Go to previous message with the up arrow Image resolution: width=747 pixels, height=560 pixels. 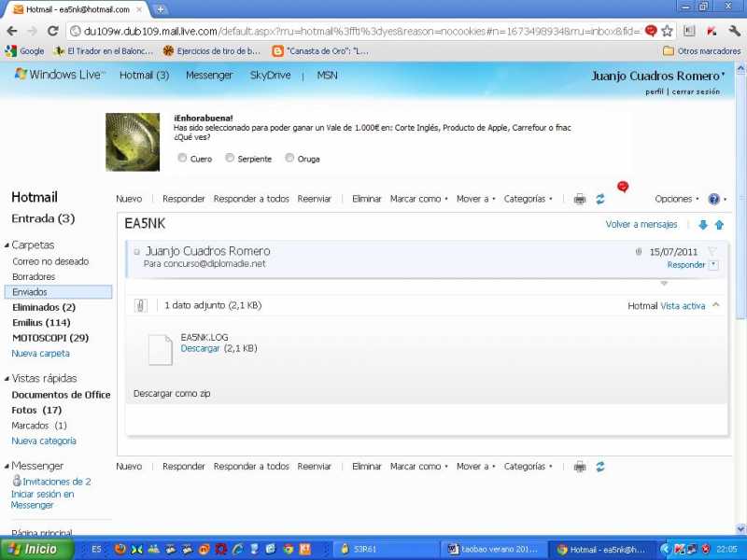point(719,225)
